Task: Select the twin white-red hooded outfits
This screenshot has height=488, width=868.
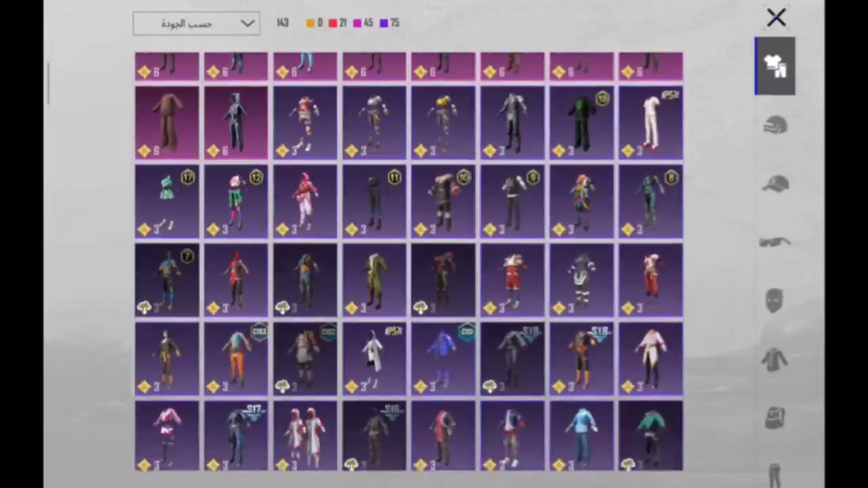Action: tap(305, 436)
